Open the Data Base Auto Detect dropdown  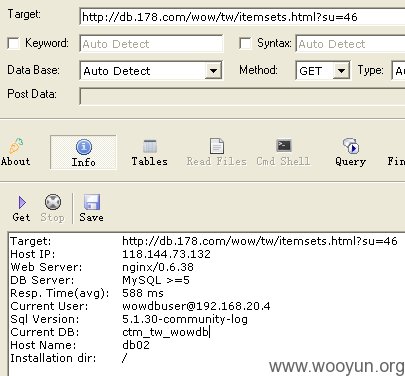151,71
